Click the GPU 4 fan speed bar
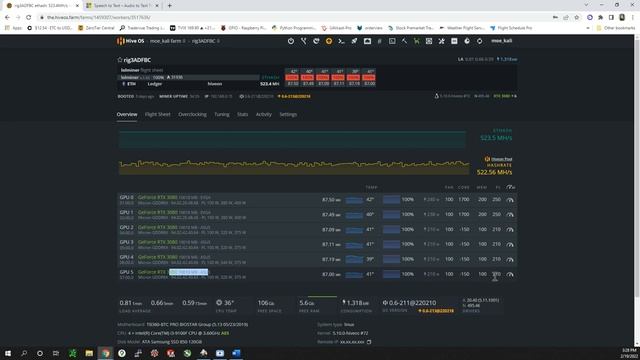This screenshot has width=640, height=360. coord(391,260)
